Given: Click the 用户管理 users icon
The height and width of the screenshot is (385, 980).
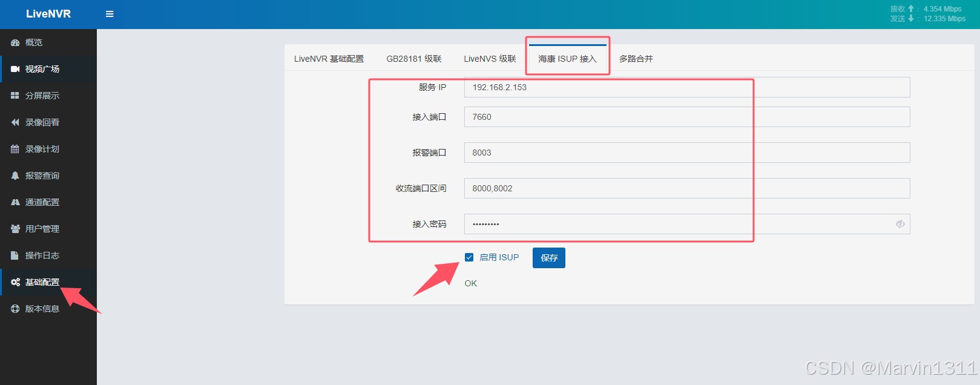Looking at the screenshot, I should tap(15, 229).
